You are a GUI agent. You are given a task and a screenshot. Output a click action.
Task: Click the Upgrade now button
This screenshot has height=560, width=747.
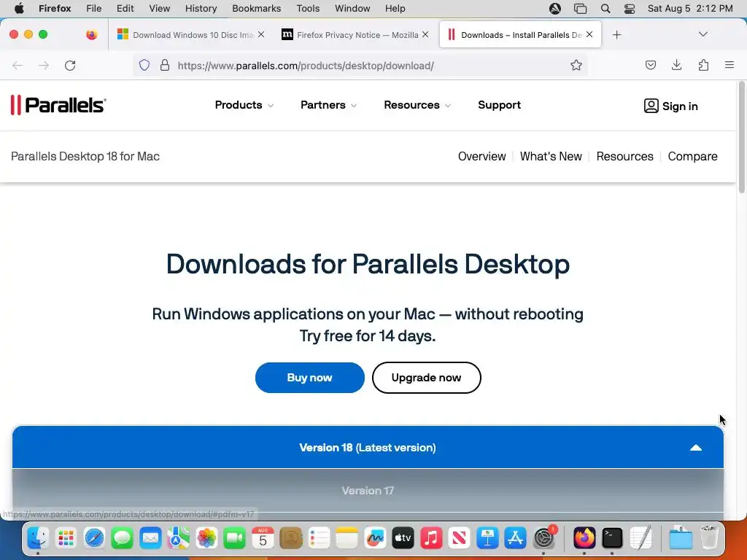pos(426,378)
